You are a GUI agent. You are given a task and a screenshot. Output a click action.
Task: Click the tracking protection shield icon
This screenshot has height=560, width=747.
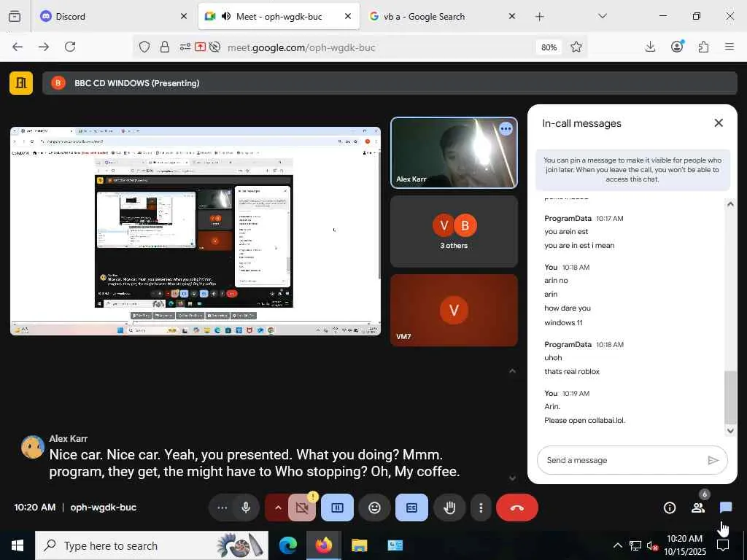(x=144, y=47)
